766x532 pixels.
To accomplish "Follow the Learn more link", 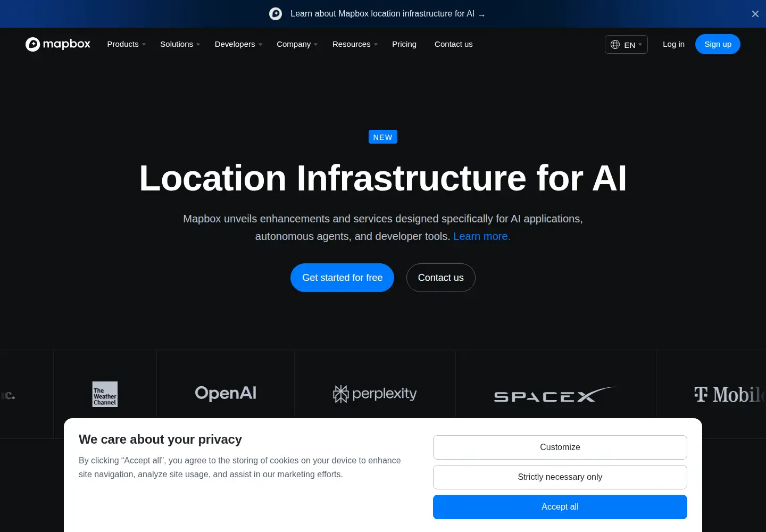I will point(481,236).
